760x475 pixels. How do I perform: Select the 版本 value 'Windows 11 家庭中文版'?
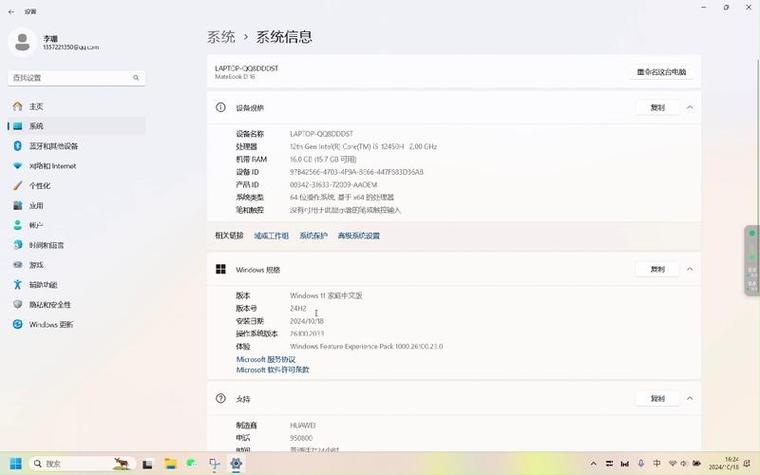(326, 295)
